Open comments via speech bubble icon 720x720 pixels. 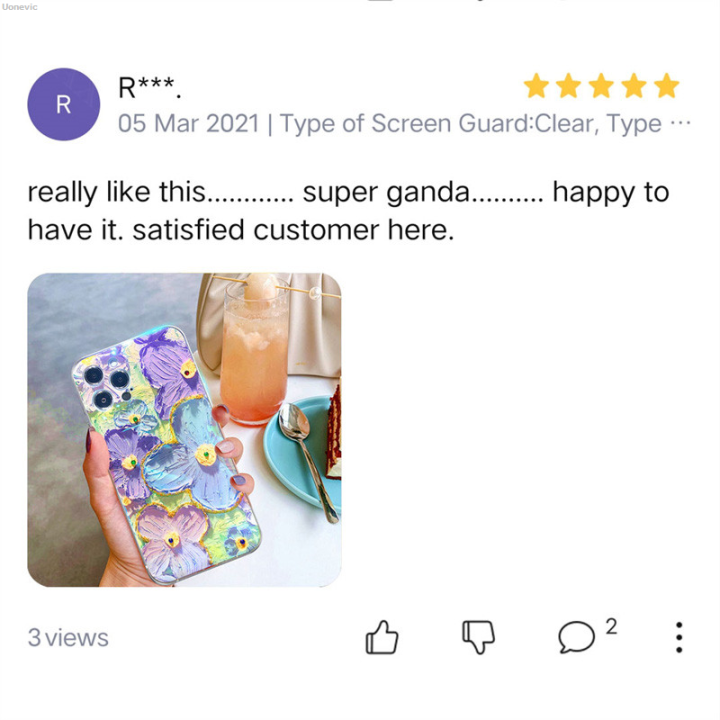coord(576,637)
